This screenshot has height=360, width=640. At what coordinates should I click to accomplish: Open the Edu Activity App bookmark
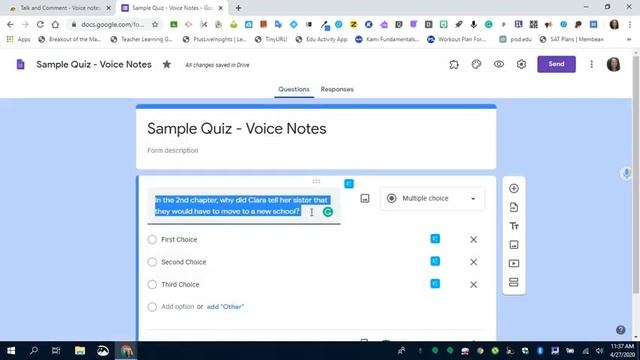pos(321,39)
